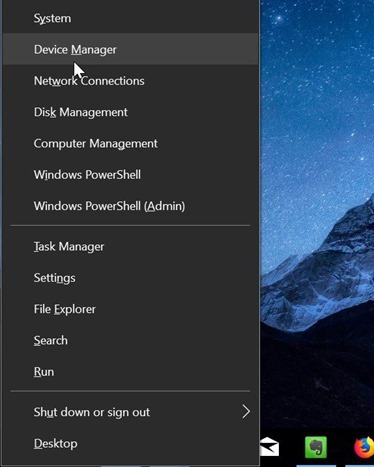Open Network Connections

pos(131,80)
